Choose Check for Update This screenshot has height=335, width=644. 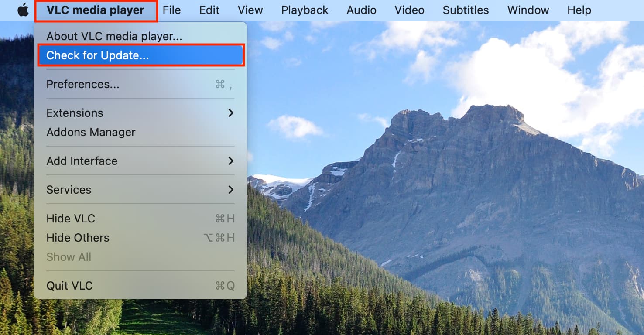pyautogui.click(x=140, y=55)
